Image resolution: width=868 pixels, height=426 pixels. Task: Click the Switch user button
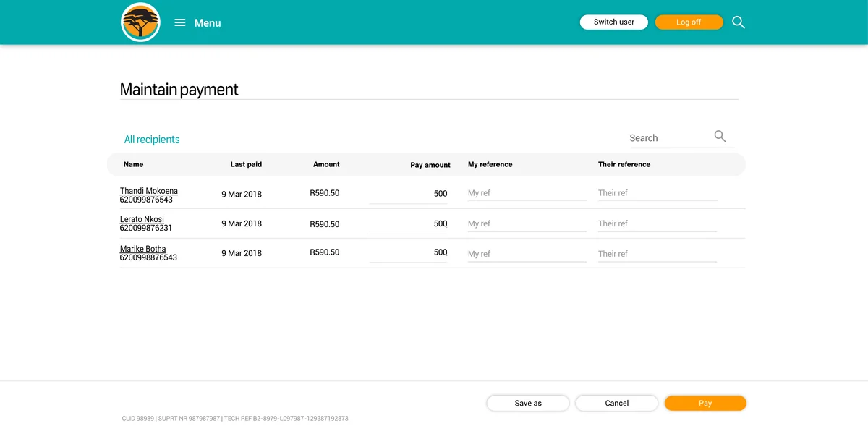tap(614, 22)
